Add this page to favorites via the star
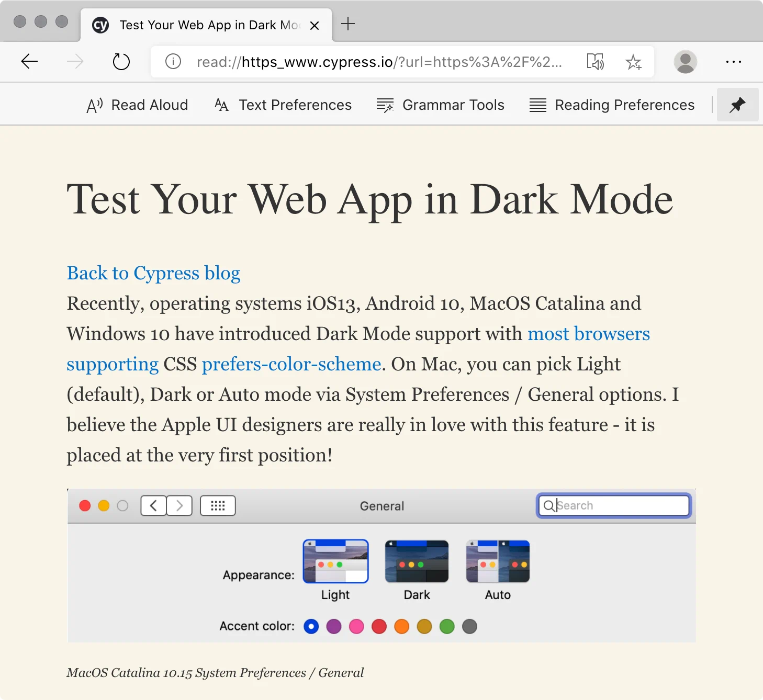This screenshot has height=700, width=763. point(634,62)
